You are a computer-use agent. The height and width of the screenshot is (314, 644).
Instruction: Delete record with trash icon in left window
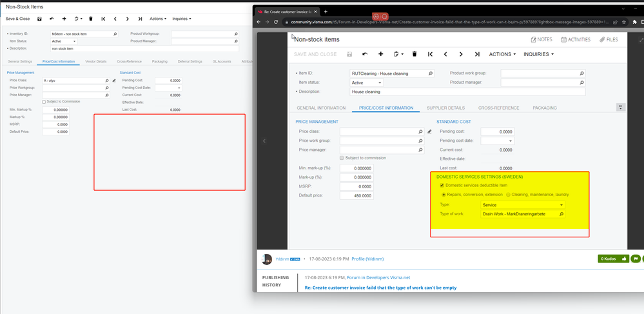pyautogui.click(x=91, y=19)
